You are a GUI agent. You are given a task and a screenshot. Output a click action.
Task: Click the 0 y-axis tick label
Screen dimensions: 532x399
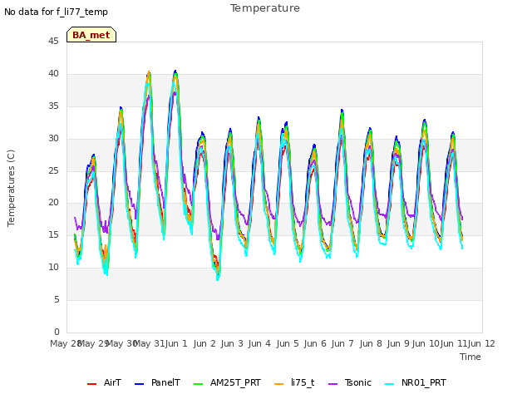(57, 332)
